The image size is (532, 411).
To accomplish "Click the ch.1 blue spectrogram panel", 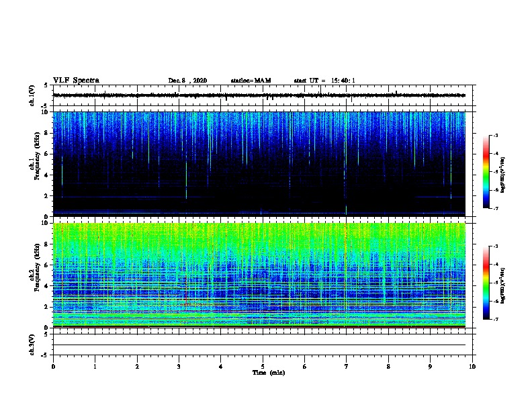I will (259, 164).
